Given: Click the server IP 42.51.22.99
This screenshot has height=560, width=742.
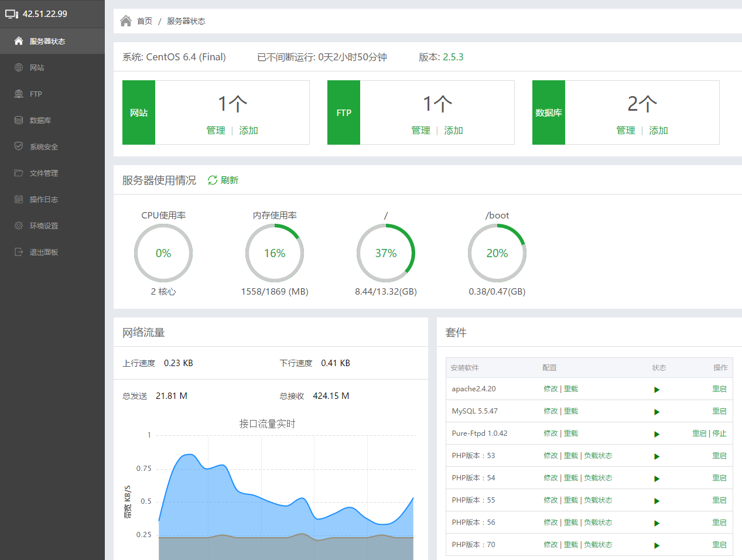Looking at the screenshot, I should [x=44, y=13].
